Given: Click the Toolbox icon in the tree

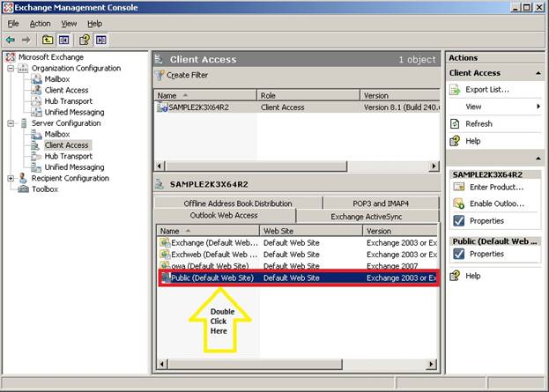Looking at the screenshot, I should 23,189.
